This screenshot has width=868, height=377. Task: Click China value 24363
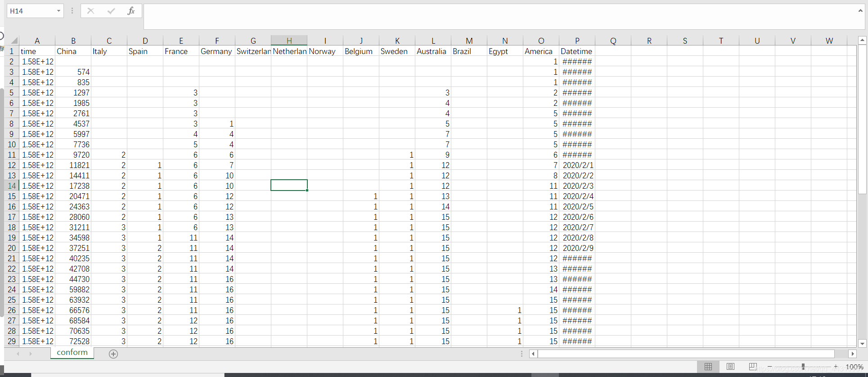[x=73, y=206]
